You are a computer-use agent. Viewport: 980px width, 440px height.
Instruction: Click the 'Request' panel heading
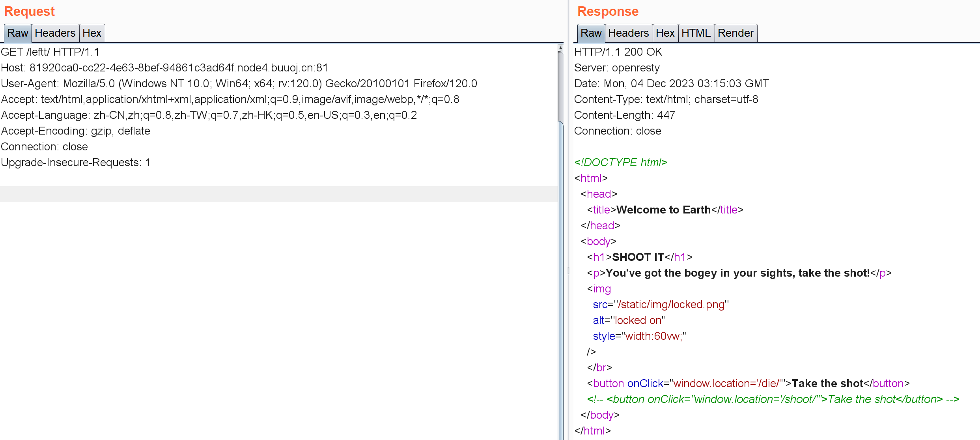click(30, 11)
